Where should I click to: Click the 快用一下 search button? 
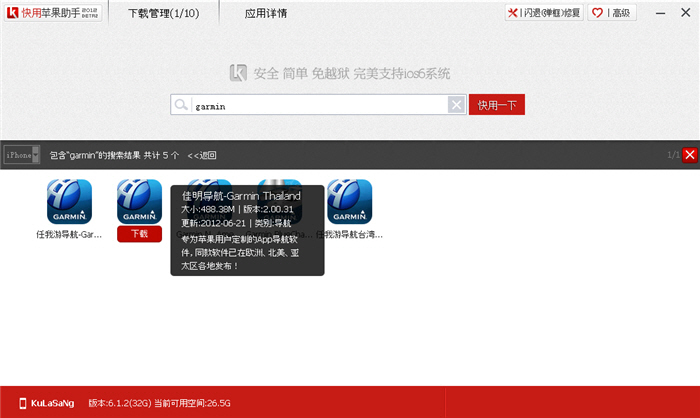497,104
